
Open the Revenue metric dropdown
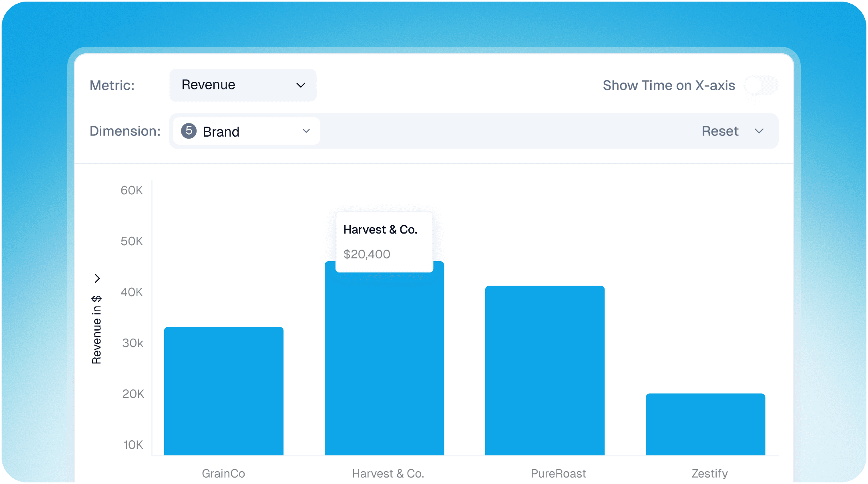[243, 85]
